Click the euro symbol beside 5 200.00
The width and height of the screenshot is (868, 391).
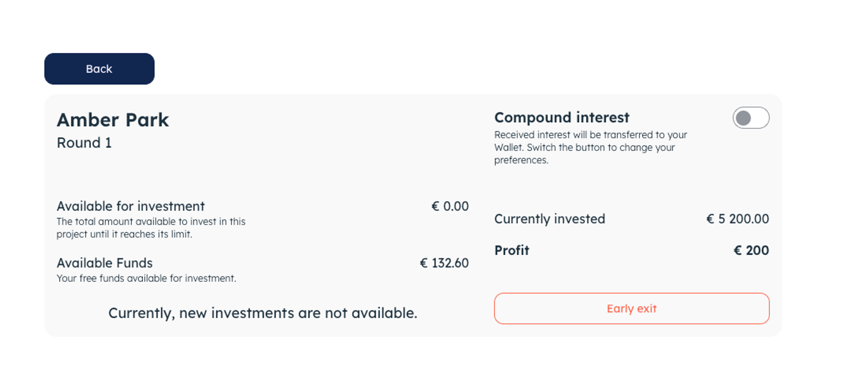click(710, 219)
